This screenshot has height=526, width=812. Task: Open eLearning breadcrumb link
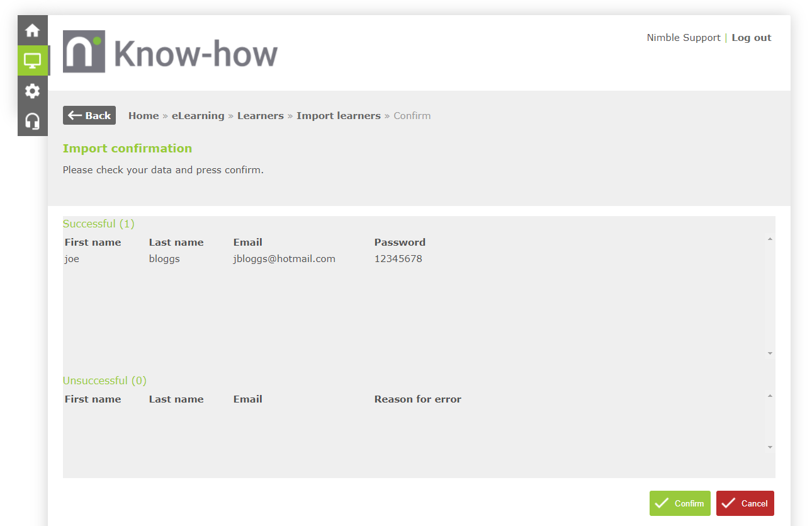198,116
